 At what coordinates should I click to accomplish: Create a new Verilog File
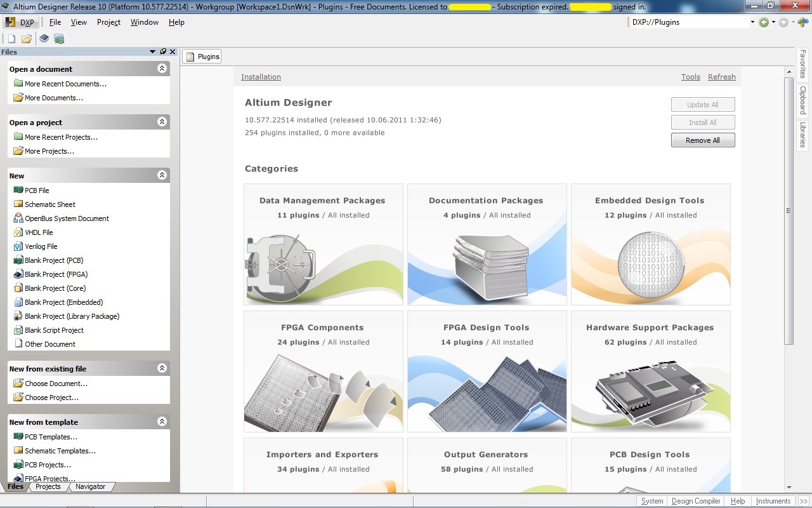pyautogui.click(x=41, y=246)
